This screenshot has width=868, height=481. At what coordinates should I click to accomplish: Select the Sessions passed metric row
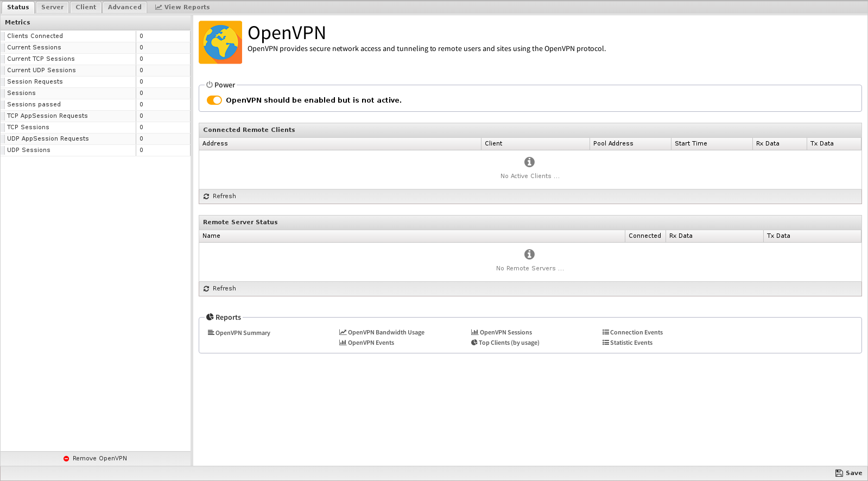(96, 104)
